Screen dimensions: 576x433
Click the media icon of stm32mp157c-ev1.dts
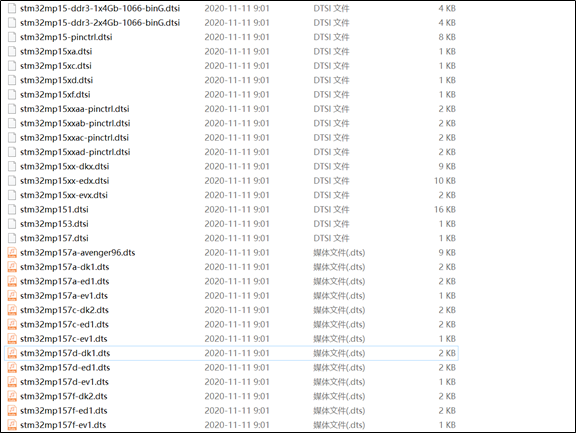coord(12,339)
